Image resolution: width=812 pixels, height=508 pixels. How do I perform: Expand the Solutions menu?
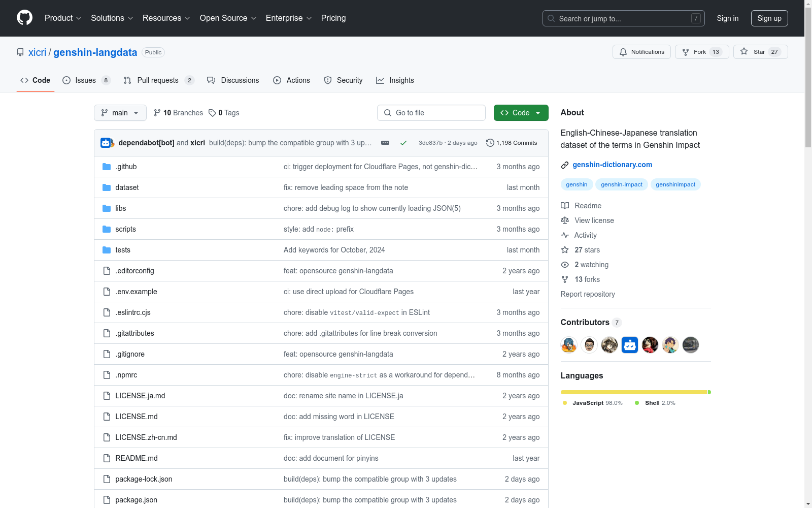point(112,18)
